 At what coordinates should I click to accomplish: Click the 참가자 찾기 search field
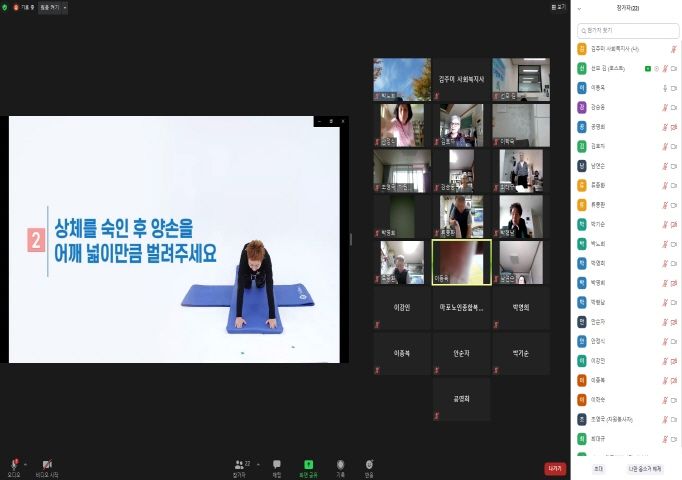pyautogui.click(x=628, y=30)
